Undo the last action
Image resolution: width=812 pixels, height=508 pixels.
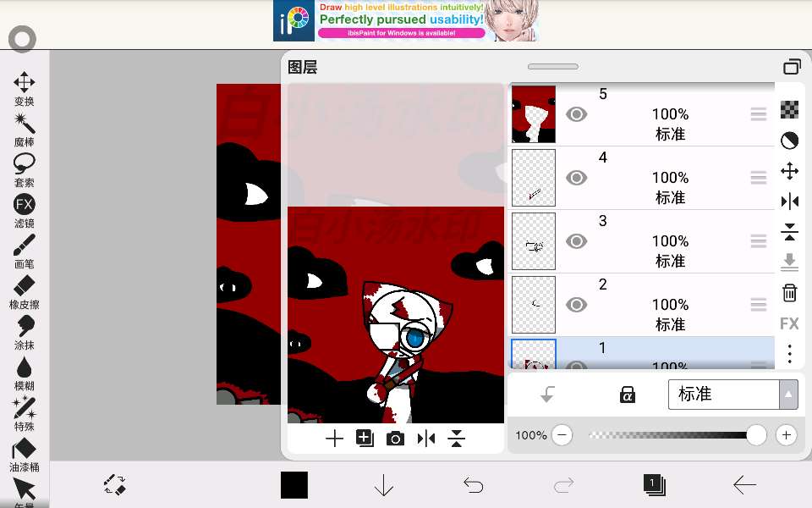(474, 485)
